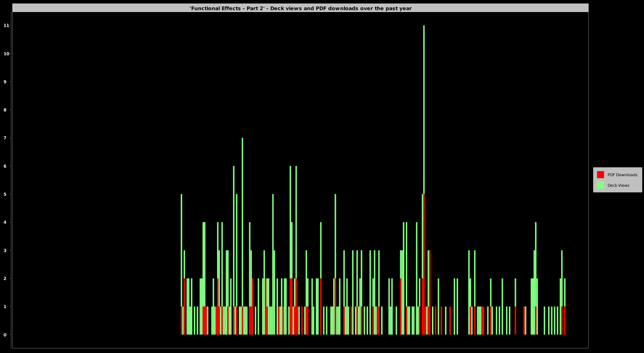
Task: Click the y-axis label 9
Action: coord(5,82)
